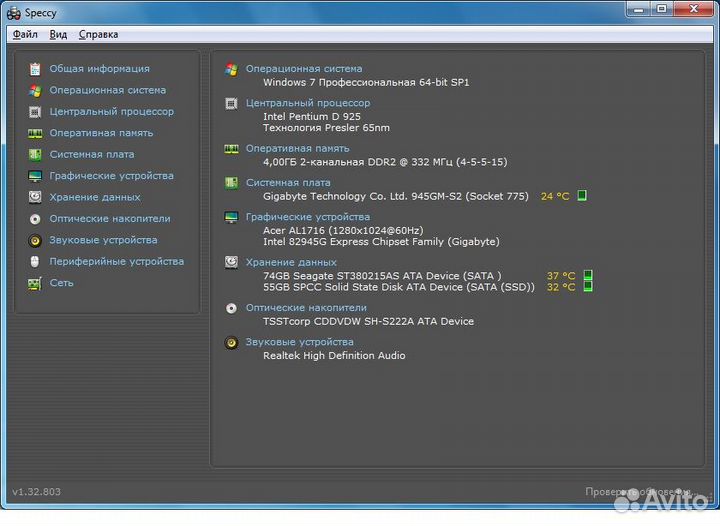Viewport: 720px width, 526px height.
Task: Select Системная плата in sidebar
Action: 92,155
